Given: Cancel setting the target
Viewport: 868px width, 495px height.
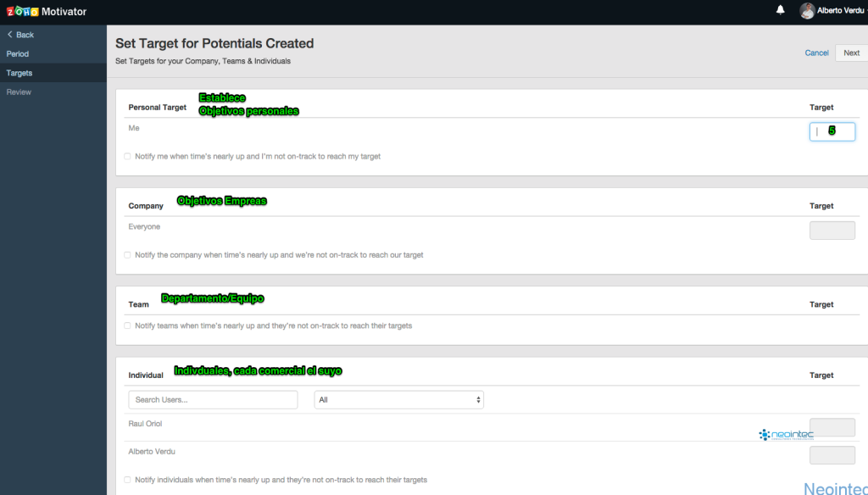Looking at the screenshot, I should (816, 53).
